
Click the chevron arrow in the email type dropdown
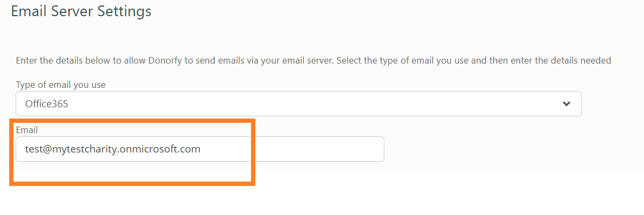click(566, 104)
